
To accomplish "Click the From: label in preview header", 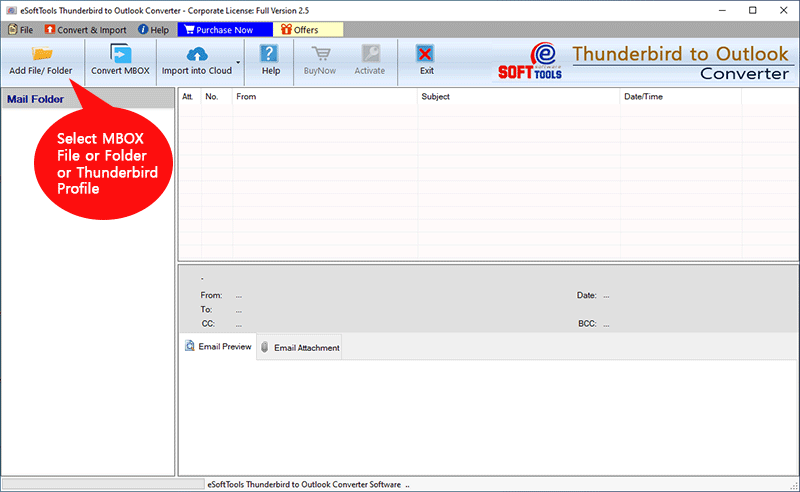I will coord(211,295).
